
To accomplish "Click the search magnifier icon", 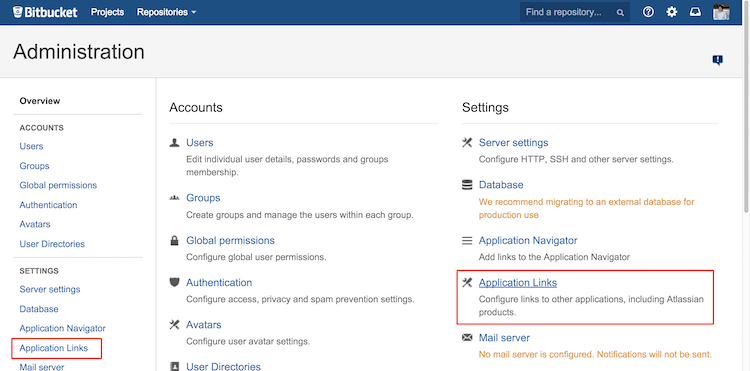I will click(x=620, y=13).
